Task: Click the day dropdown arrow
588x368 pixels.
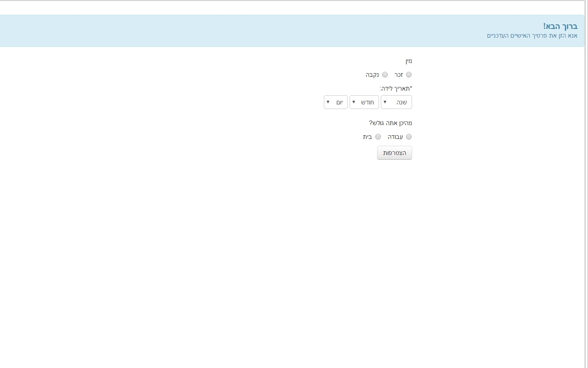Action: pos(328,102)
